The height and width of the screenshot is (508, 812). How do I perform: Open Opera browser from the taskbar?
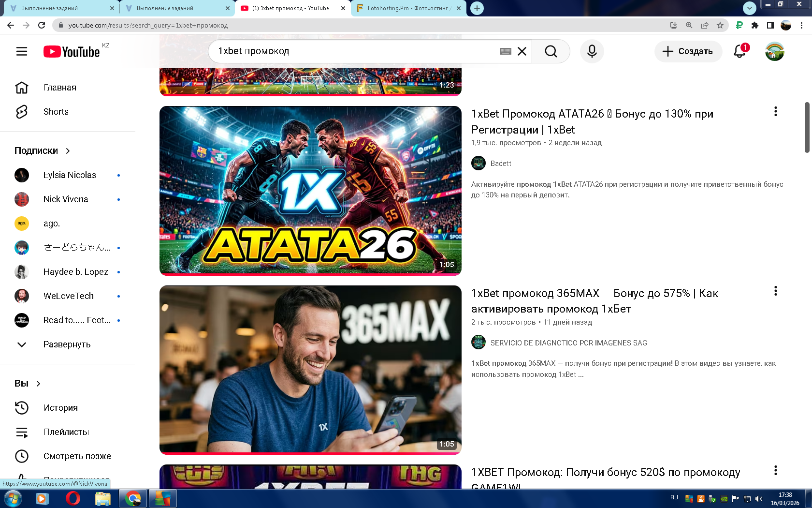click(x=73, y=498)
